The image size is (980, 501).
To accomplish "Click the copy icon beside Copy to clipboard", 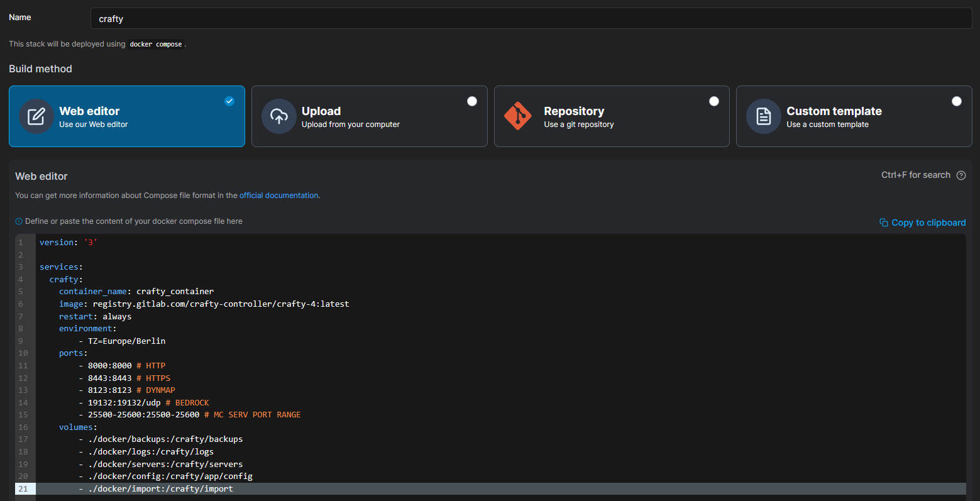I will 884,223.
